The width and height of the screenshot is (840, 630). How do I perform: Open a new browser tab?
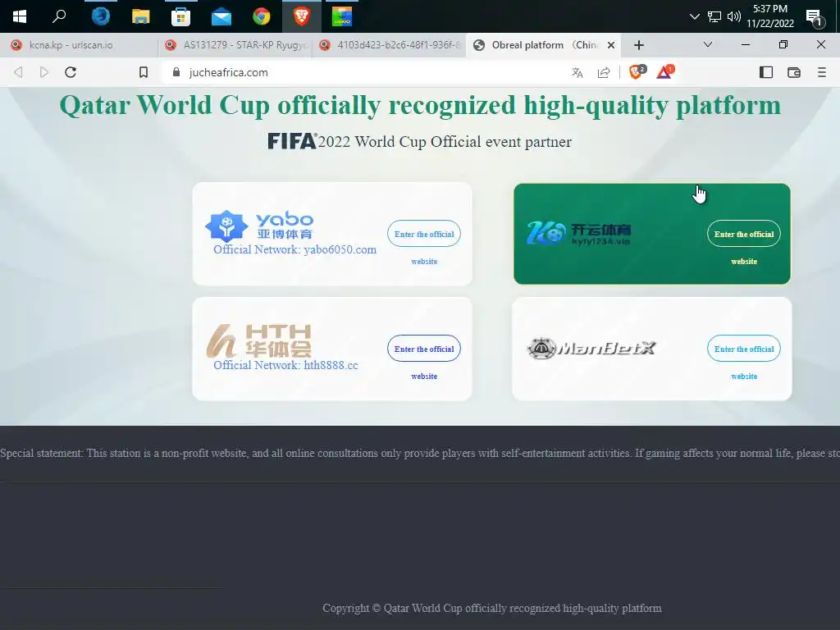(x=638, y=45)
